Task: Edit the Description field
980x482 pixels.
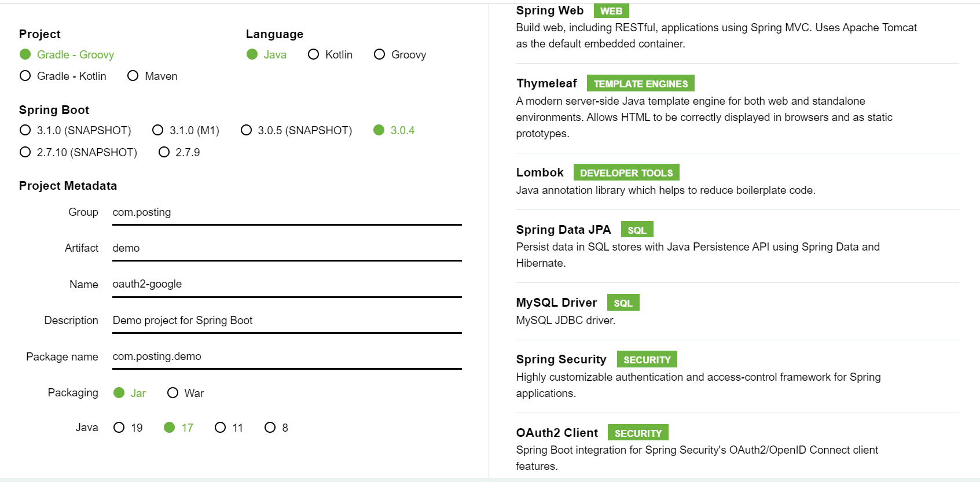Action: [287, 321]
